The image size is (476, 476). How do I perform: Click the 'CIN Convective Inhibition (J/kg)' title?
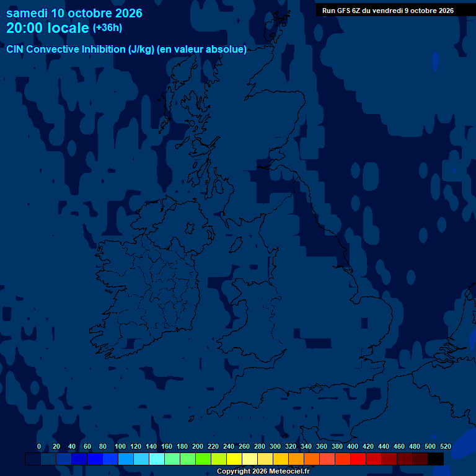[81, 49]
